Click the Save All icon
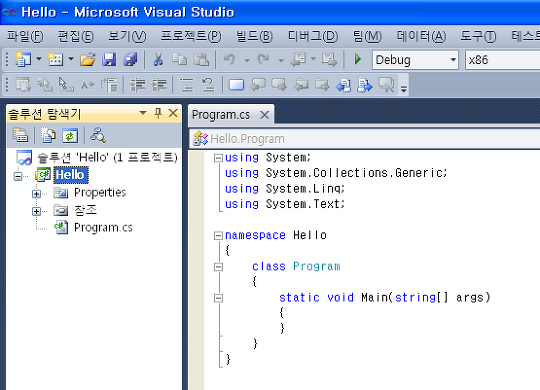Image resolution: width=540 pixels, height=390 pixels. coord(131,60)
